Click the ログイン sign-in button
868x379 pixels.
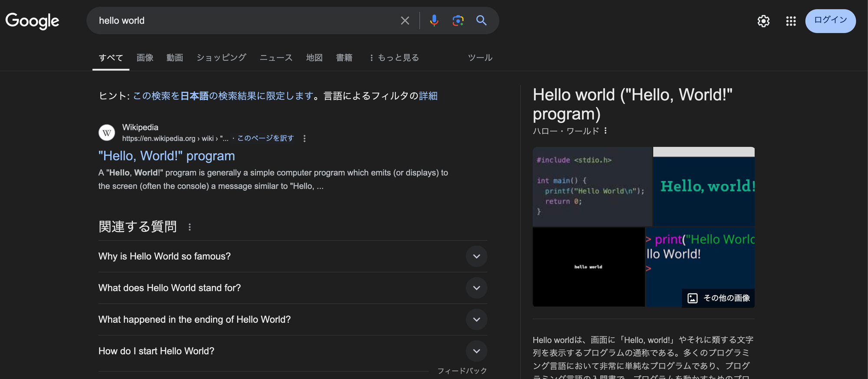pyautogui.click(x=830, y=21)
